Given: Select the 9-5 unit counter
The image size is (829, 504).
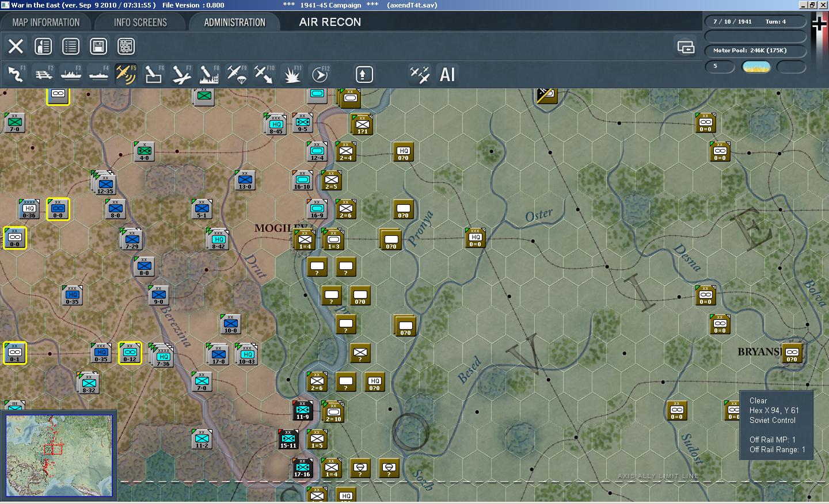Looking at the screenshot, I should pos(303,123).
